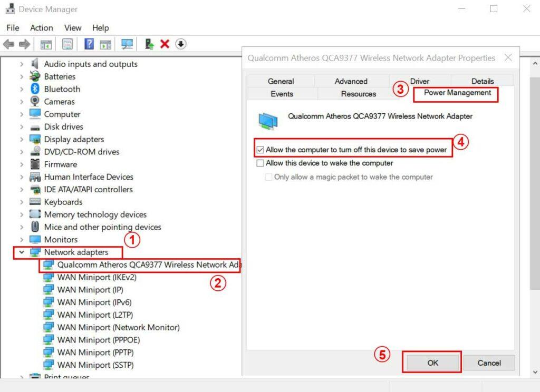Check Only allow a magic packet option
This screenshot has height=392, width=540.
point(268,177)
